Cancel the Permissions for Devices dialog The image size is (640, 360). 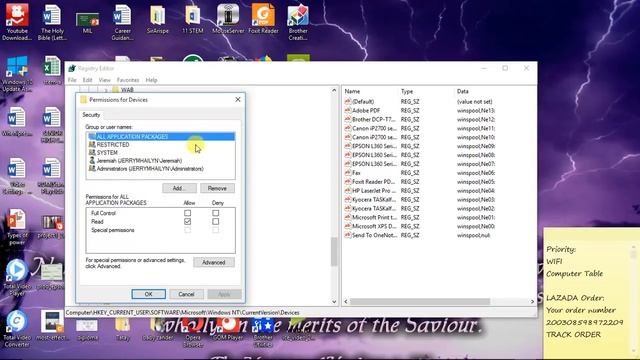click(186, 294)
